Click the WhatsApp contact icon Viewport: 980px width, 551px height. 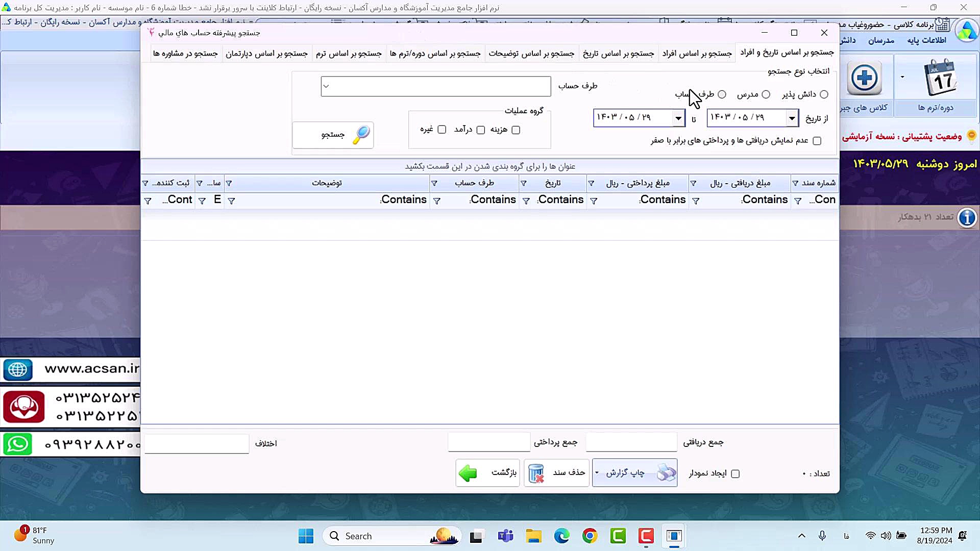click(x=18, y=444)
